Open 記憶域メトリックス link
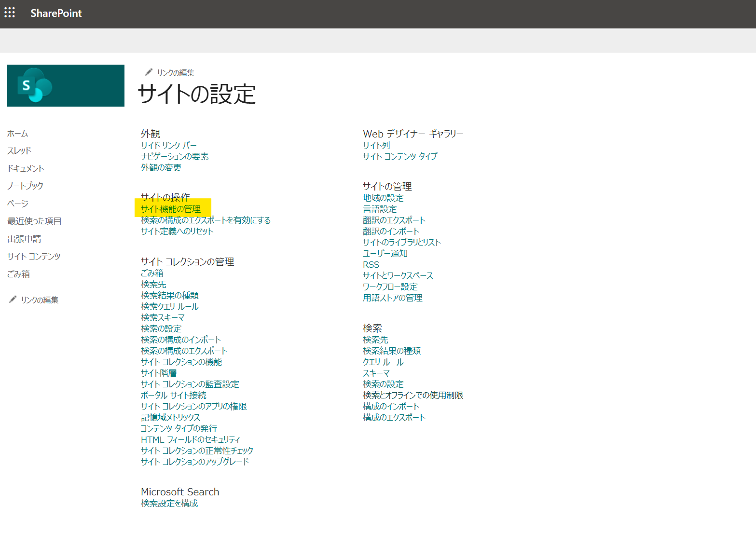Image resolution: width=756 pixels, height=533 pixels. [x=171, y=417]
